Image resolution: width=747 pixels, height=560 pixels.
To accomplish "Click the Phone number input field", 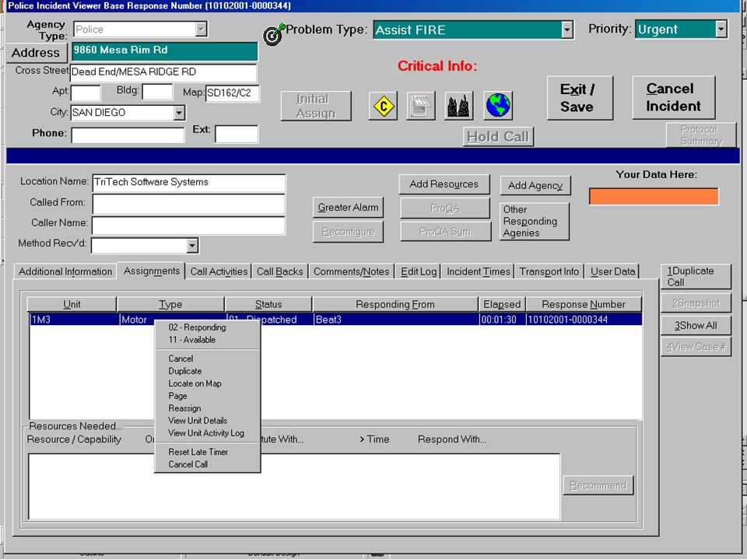I will pyautogui.click(x=128, y=135).
